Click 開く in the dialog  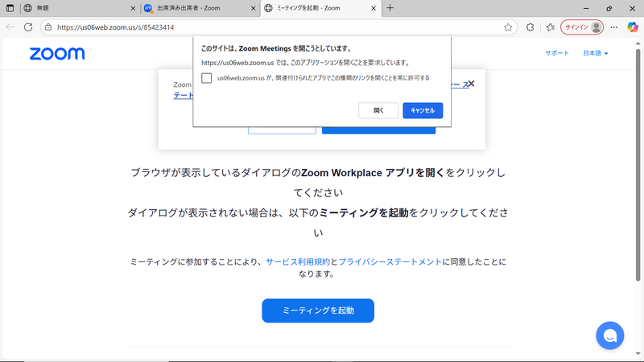click(378, 110)
